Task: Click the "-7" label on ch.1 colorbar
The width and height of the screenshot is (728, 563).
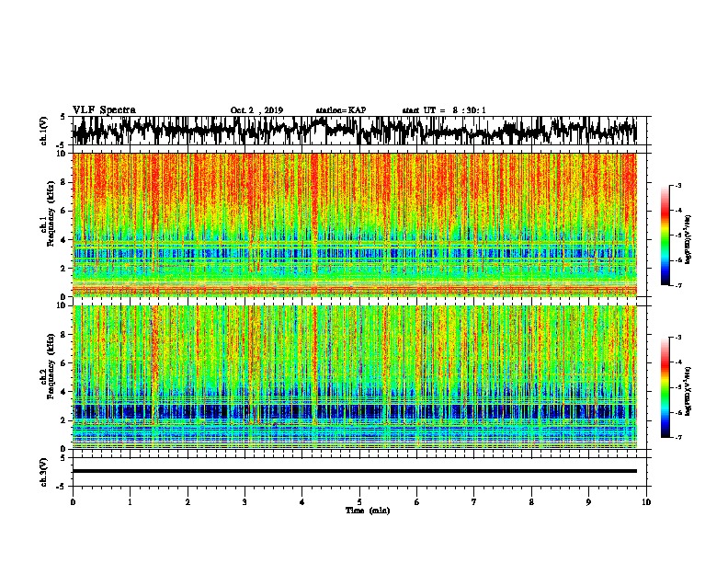Action: tap(677, 285)
